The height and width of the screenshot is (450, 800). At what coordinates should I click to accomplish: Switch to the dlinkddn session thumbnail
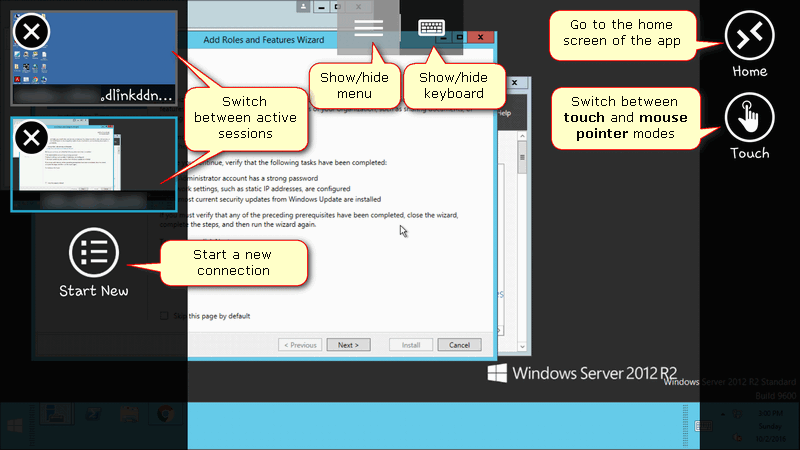[94, 58]
